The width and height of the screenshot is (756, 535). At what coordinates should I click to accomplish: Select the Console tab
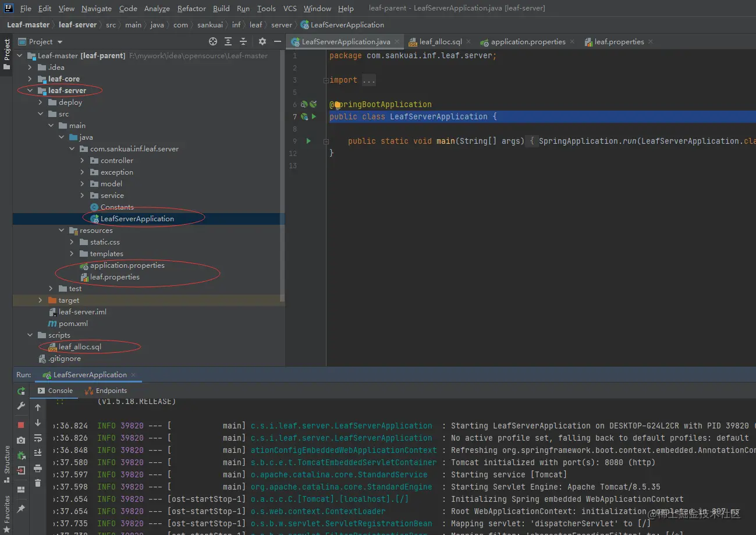click(56, 391)
